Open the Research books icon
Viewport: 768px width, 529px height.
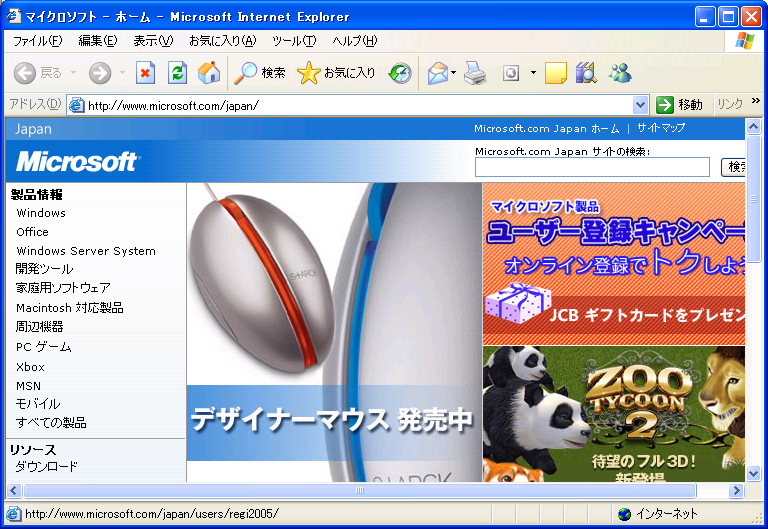(x=586, y=73)
